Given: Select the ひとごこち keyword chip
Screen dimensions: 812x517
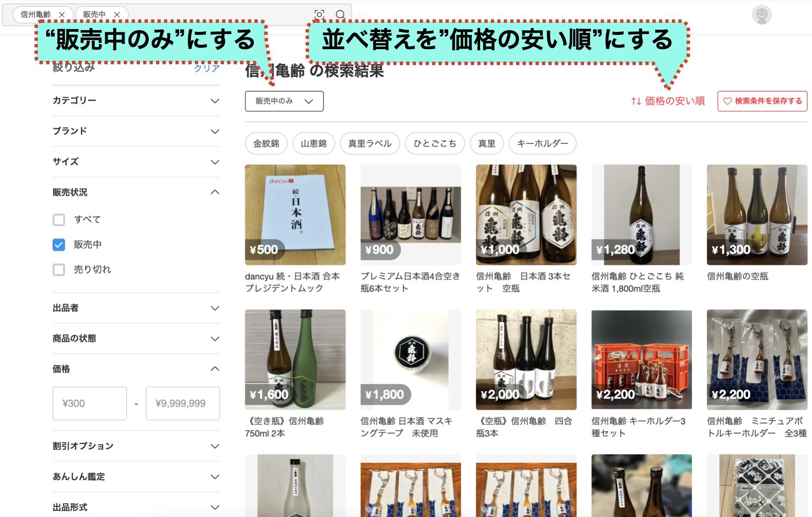Looking at the screenshot, I should click(x=435, y=143).
